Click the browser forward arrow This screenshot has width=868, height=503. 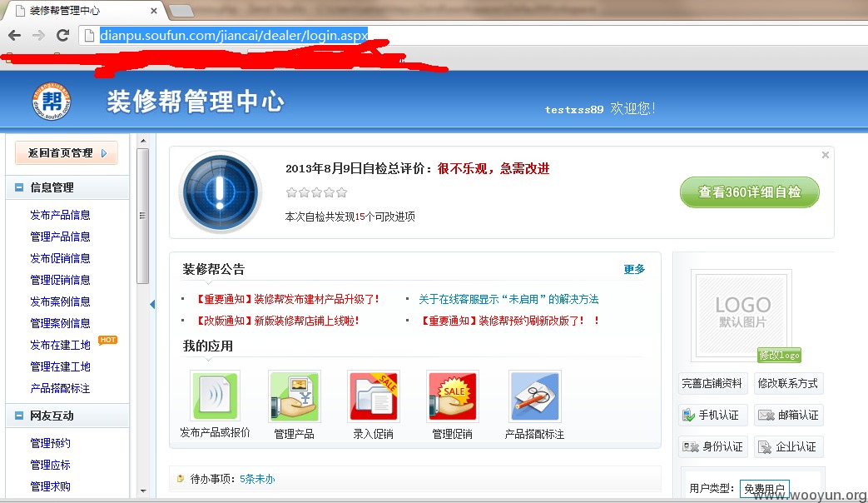[39, 36]
